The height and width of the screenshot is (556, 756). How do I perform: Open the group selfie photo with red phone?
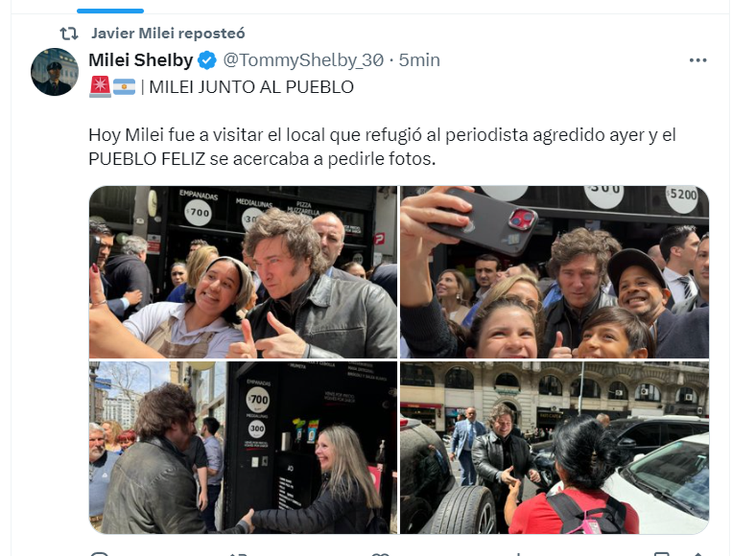click(554, 272)
